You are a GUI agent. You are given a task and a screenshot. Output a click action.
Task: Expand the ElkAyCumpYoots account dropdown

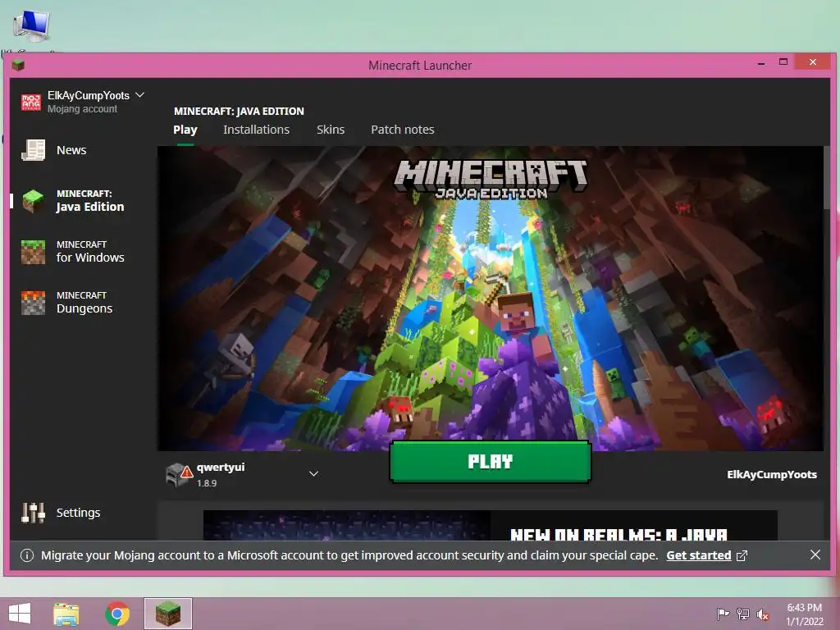click(139, 95)
